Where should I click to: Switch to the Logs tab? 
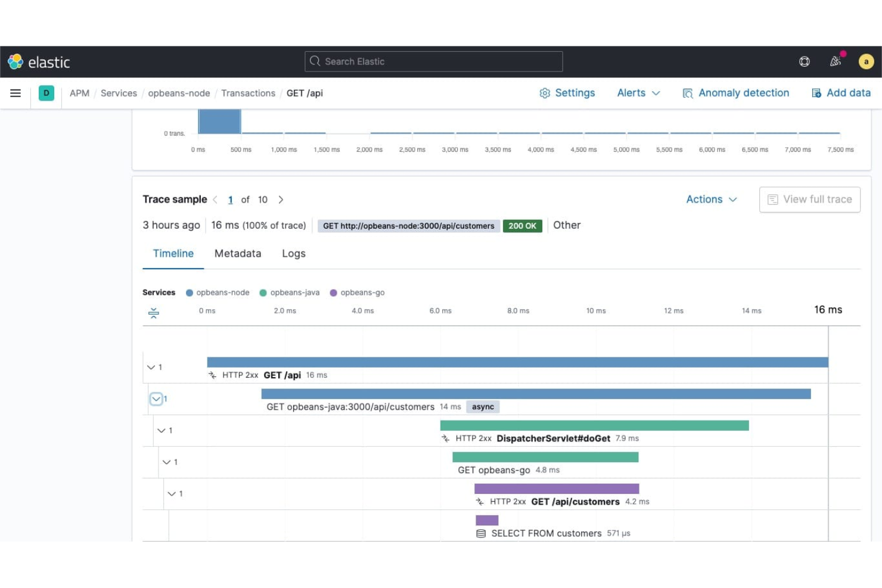click(294, 254)
